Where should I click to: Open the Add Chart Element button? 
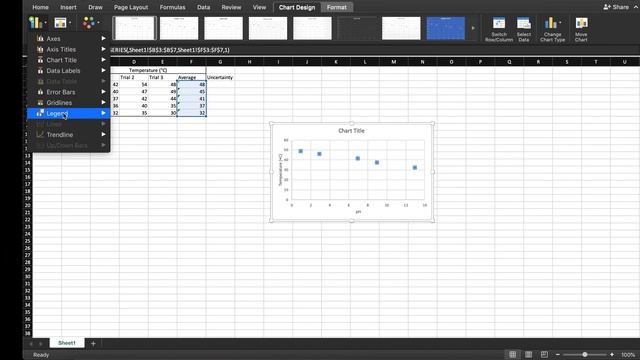37,23
